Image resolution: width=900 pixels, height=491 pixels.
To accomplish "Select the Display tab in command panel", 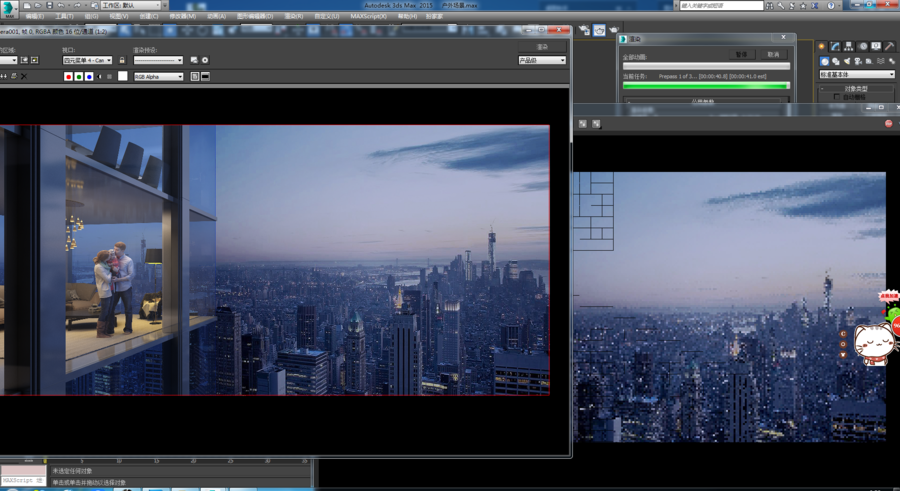I will 876,47.
